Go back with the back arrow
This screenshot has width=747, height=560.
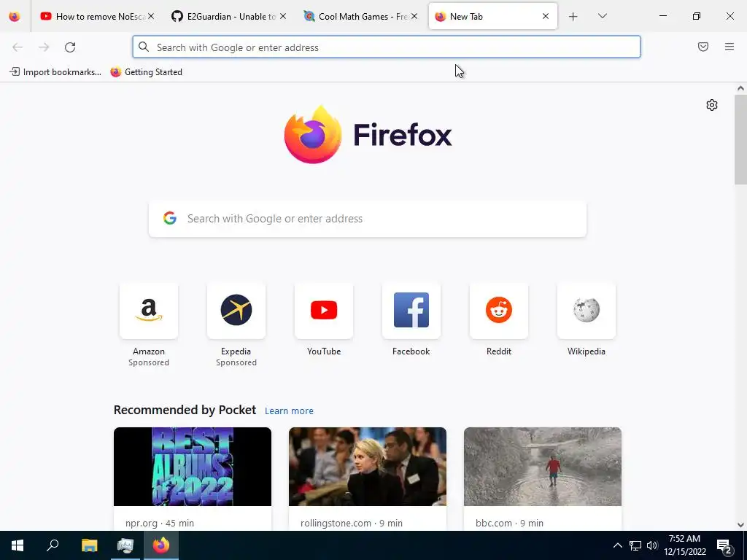(18, 47)
